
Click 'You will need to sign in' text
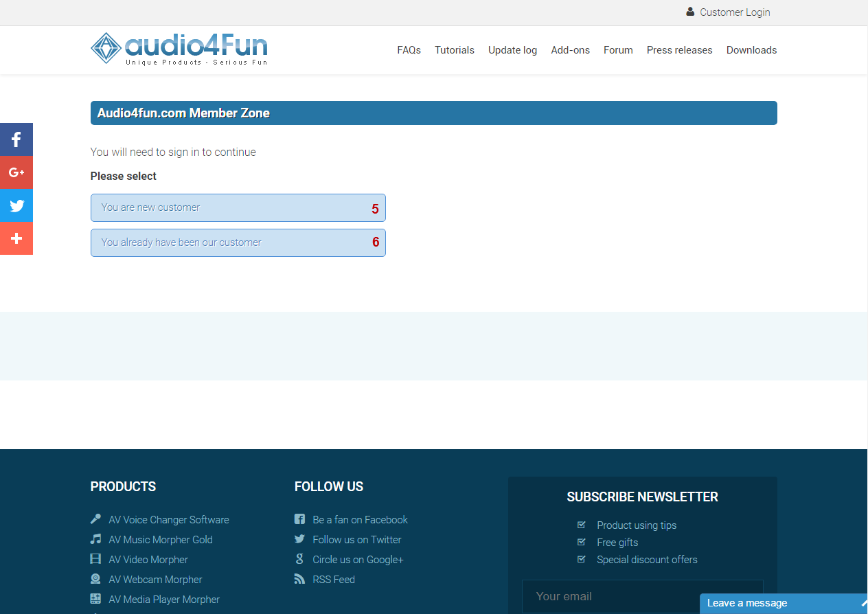[173, 152]
